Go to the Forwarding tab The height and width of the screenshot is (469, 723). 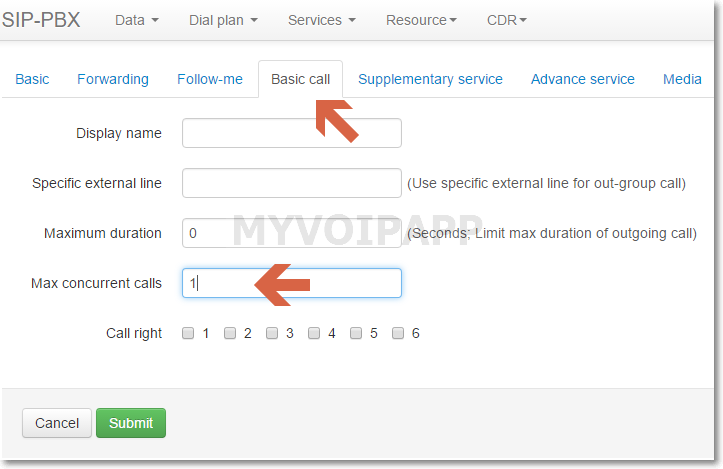tap(113, 79)
